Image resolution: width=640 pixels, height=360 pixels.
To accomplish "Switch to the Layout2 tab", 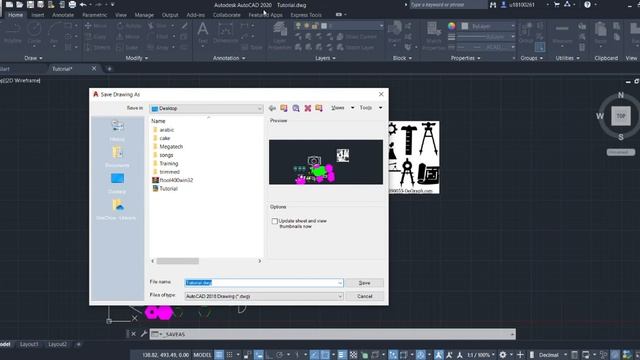I will pos(57,344).
